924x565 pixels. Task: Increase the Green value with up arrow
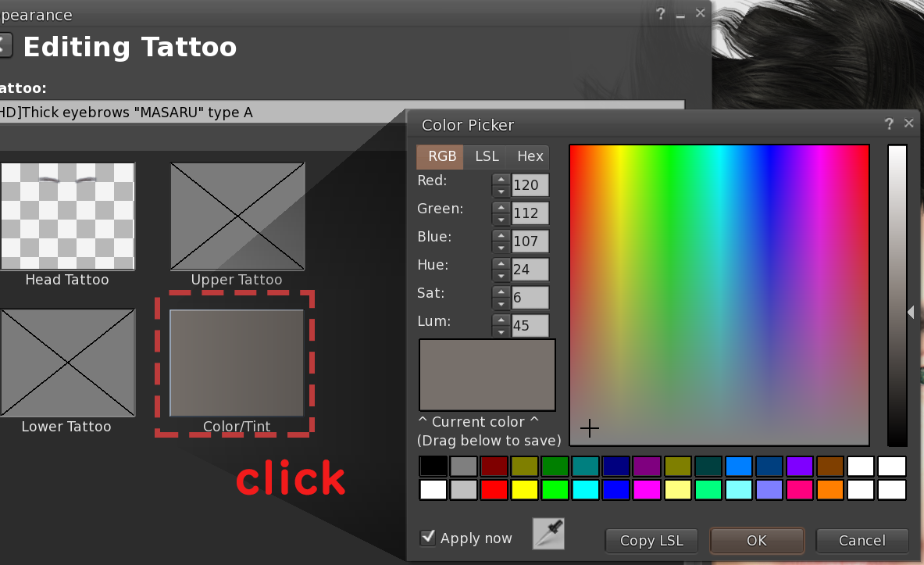[501, 208]
